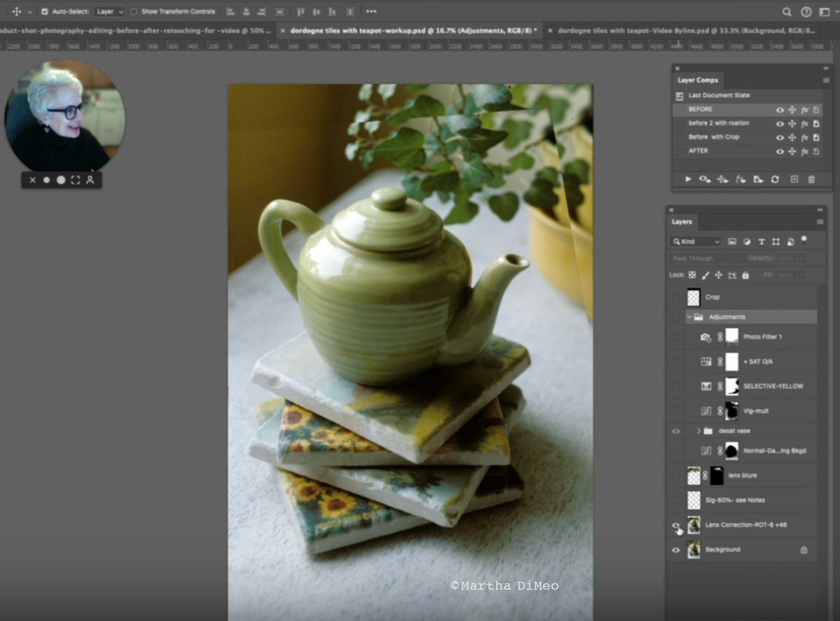
Task: Open the Help question mark icon
Action: (x=806, y=12)
